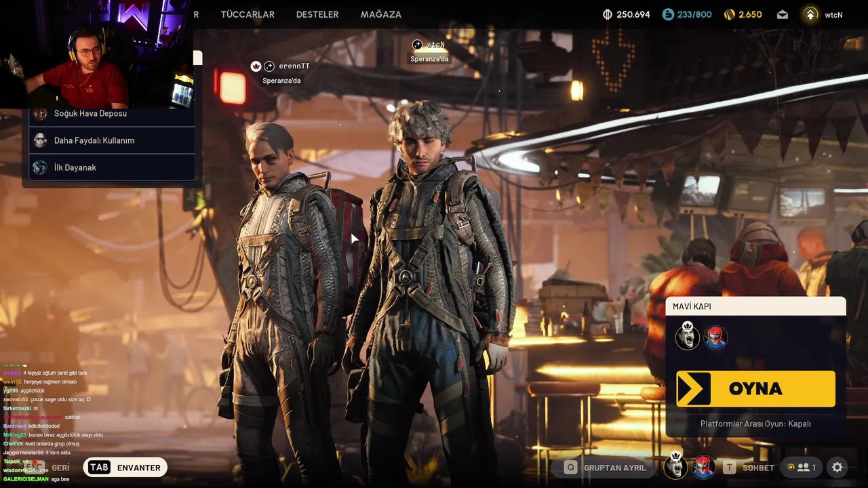Open the settings gear icon
This screenshot has width=868, height=488.
[837, 467]
